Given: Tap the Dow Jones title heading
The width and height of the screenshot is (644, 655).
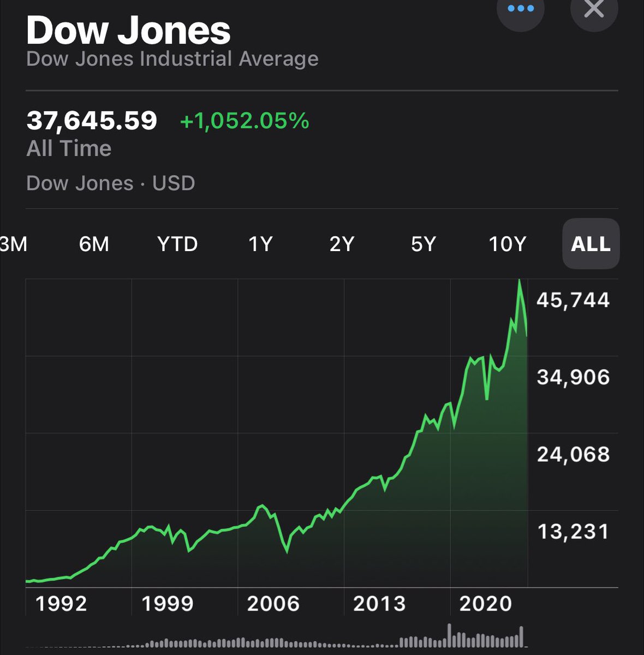Looking at the screenshot, I should [128, 30].
